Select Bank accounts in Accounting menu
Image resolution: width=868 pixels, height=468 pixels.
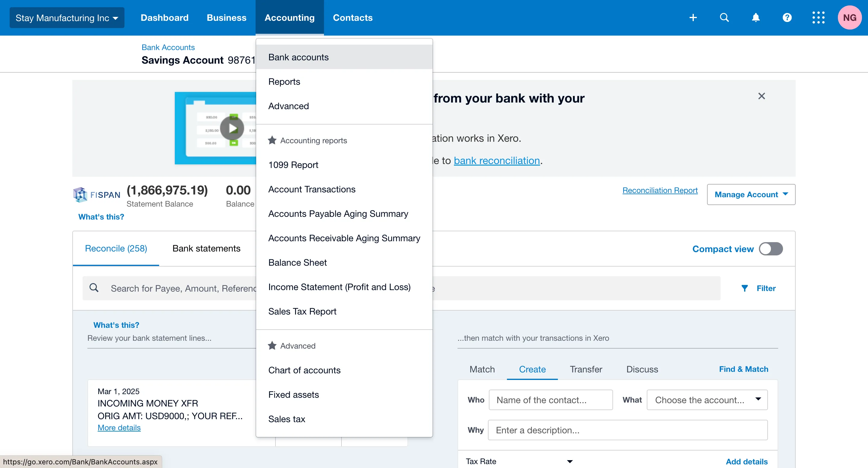pos(344,57)
